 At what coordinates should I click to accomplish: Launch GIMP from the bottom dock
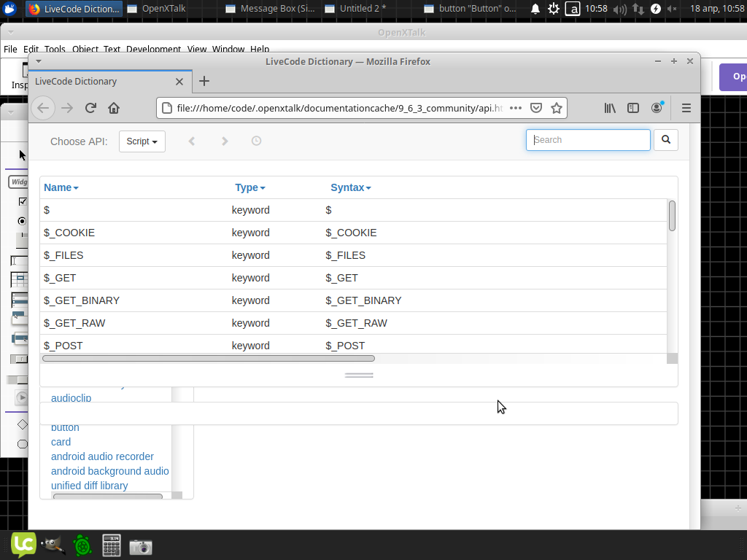53,545
